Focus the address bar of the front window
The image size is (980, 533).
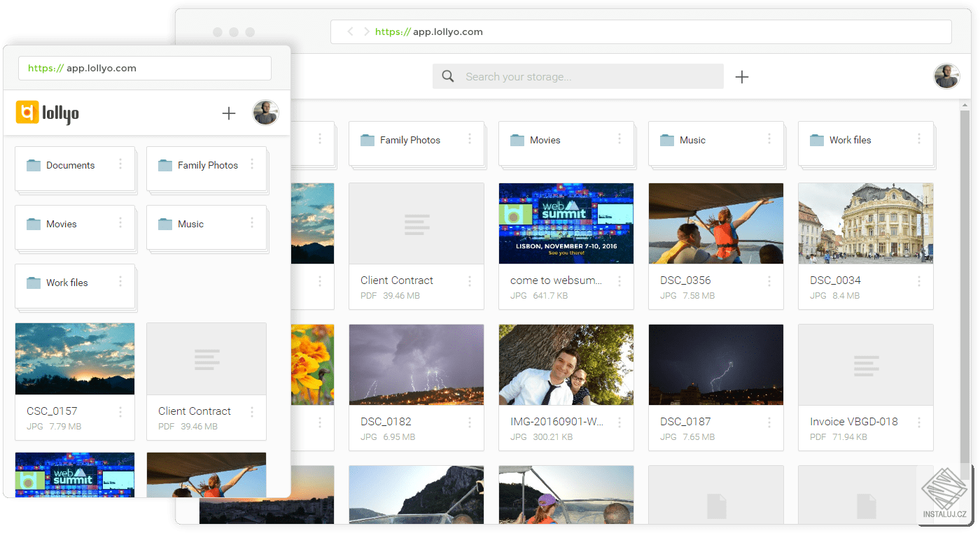[x=145, y=69]
